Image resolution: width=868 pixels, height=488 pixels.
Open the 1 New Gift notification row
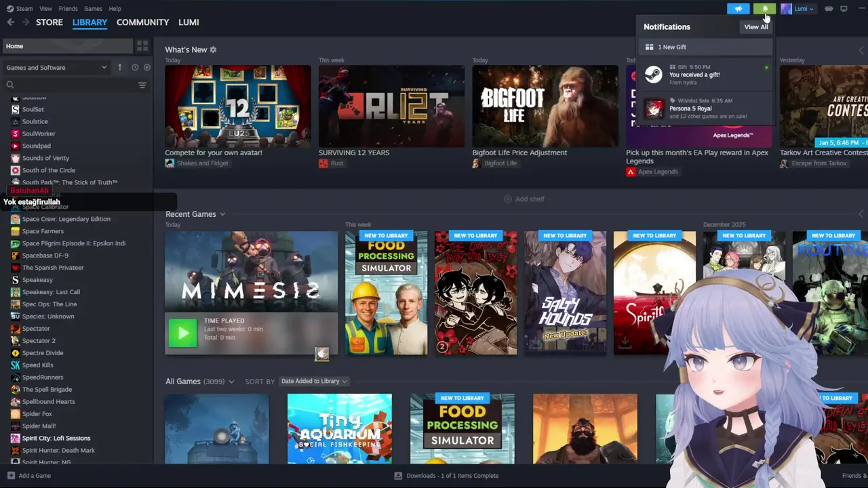coord(705,47)
